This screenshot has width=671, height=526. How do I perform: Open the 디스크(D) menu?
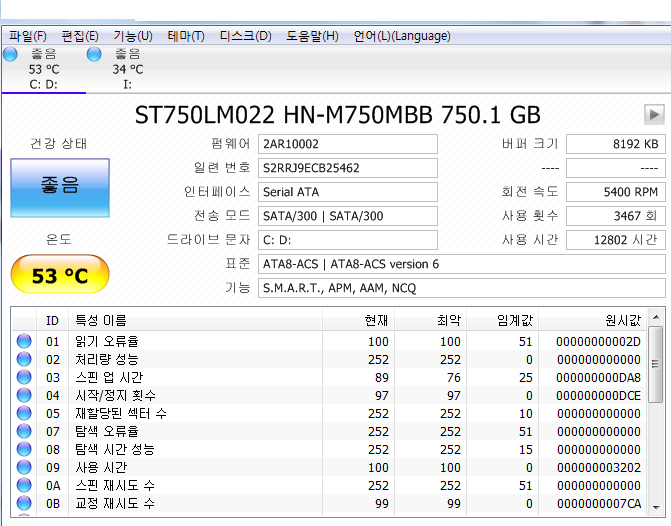coord(246,36)
